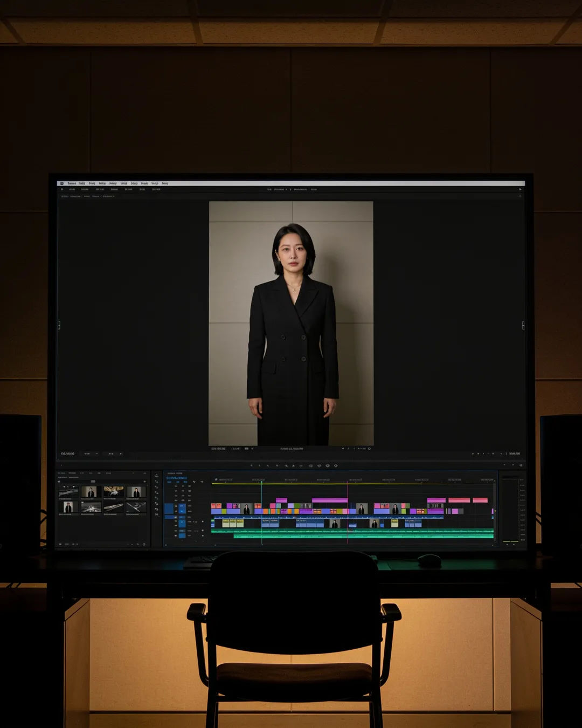Screen dimensions: 582x728
Task: Select the fifth tool in the vertical tools strip
Action: pos(157,498)
